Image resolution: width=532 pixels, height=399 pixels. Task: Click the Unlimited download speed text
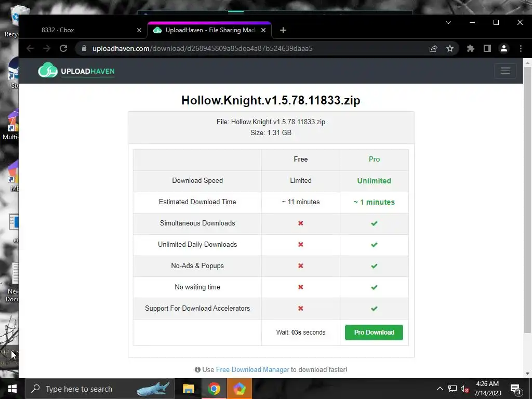pyautogui.click(x=374, y=181)
